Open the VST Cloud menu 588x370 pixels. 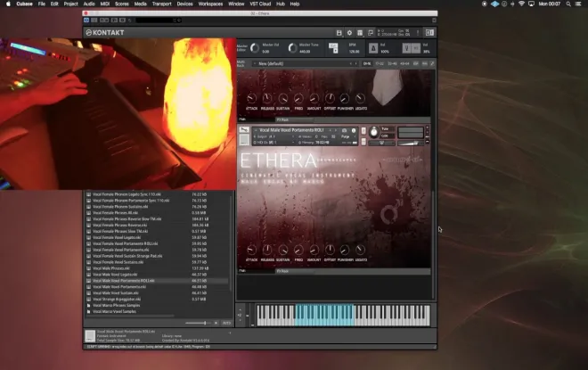coord(260,4)
